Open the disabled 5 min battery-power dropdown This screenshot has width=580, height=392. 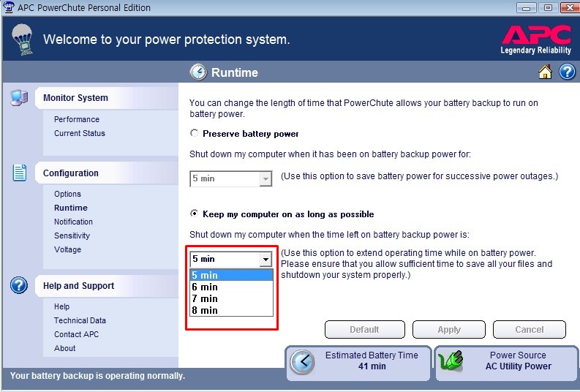coord(231,178)
